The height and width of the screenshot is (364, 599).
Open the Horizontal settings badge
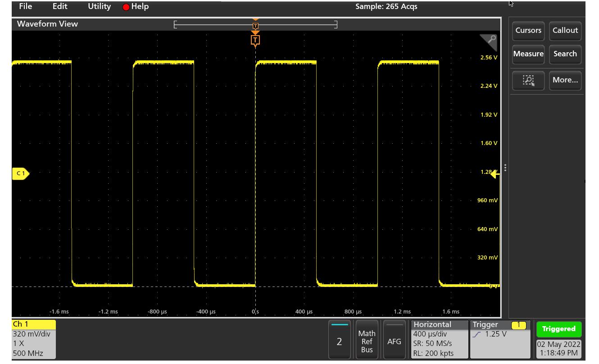[439, 339]
